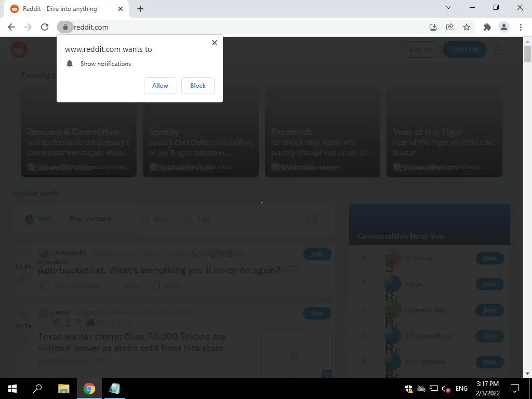Join the r/newjersey community
This screenshot has width=532, height=399.
(x=489, y=310)
